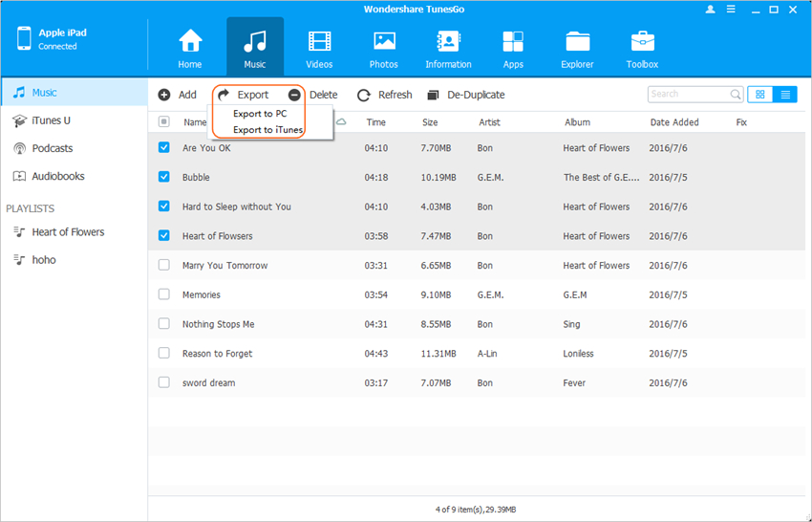Viewport: 812px width, 522px height.
Task: Uncheck the "Are You OK" song checkbox
Action: click(164, 148)
